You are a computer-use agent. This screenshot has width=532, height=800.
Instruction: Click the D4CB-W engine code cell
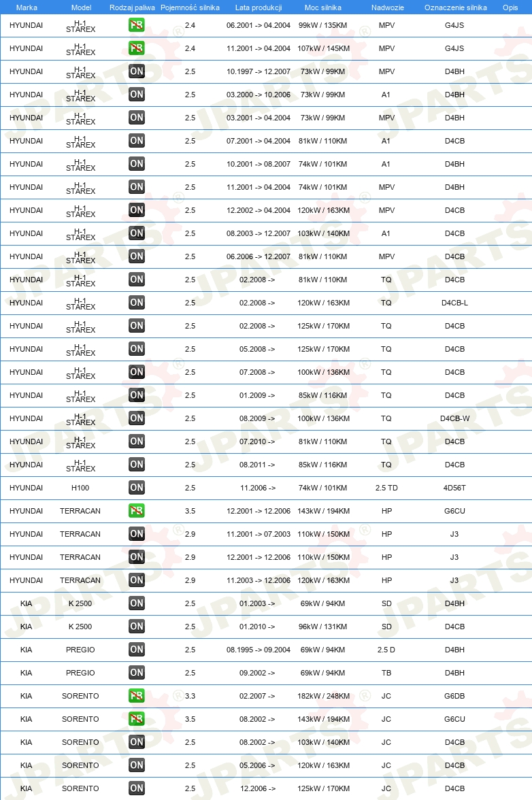tap(454, 418)
